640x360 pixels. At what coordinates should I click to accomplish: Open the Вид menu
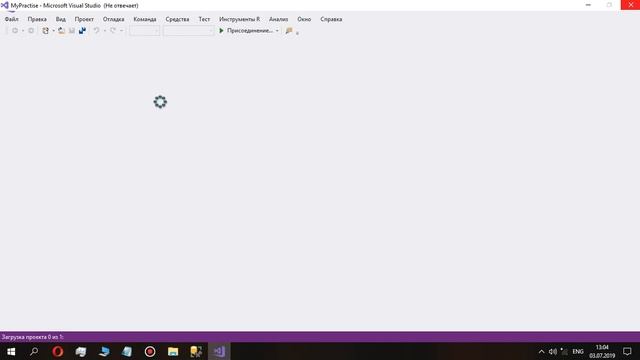(60, 19)
